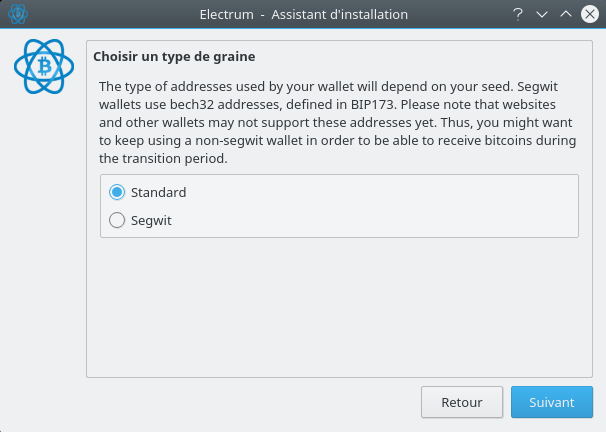606x432 pixels.
Task: Click the seed type description paragraph
Action: (338, 122)
